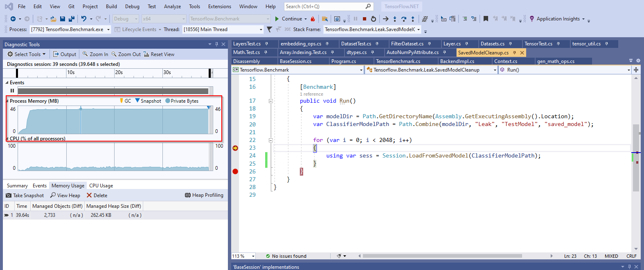Screen dimensions: 644x270
Task: Click the Application Insights lightbulb icon
Action: [x=532, y=19]
